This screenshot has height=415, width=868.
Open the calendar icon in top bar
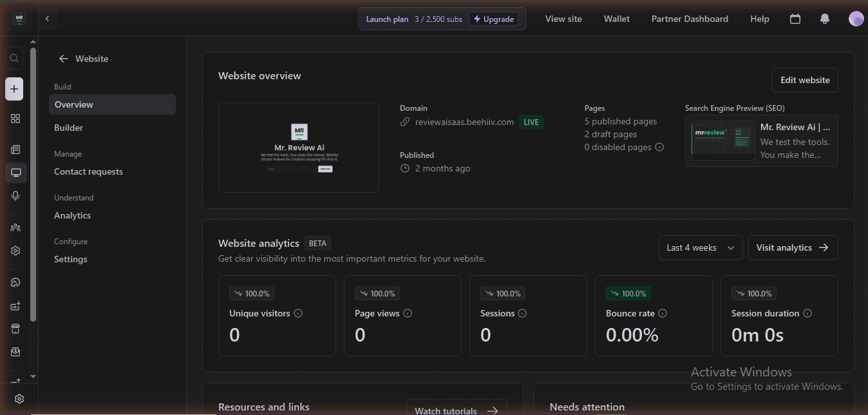pyautogui.click(x=795, y=19)
